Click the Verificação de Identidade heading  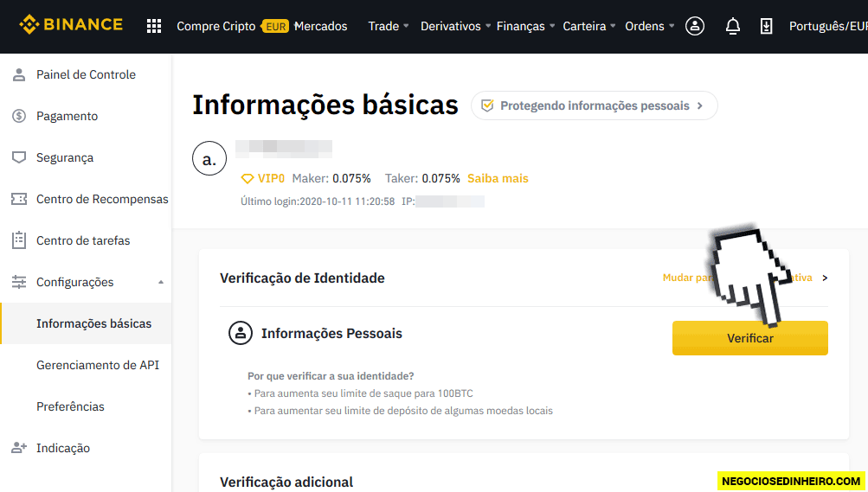[x=302, y=278]
